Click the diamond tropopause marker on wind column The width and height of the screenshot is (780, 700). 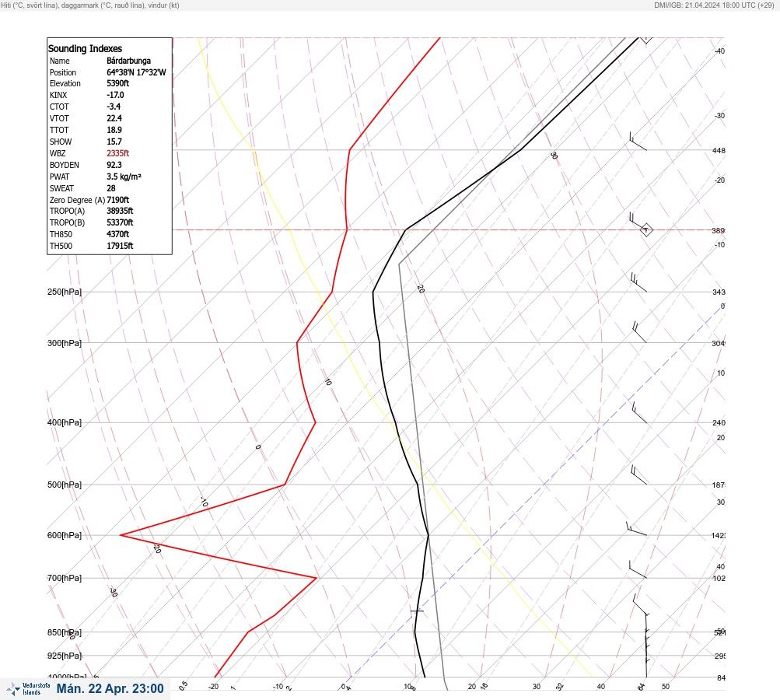(645, 230)
